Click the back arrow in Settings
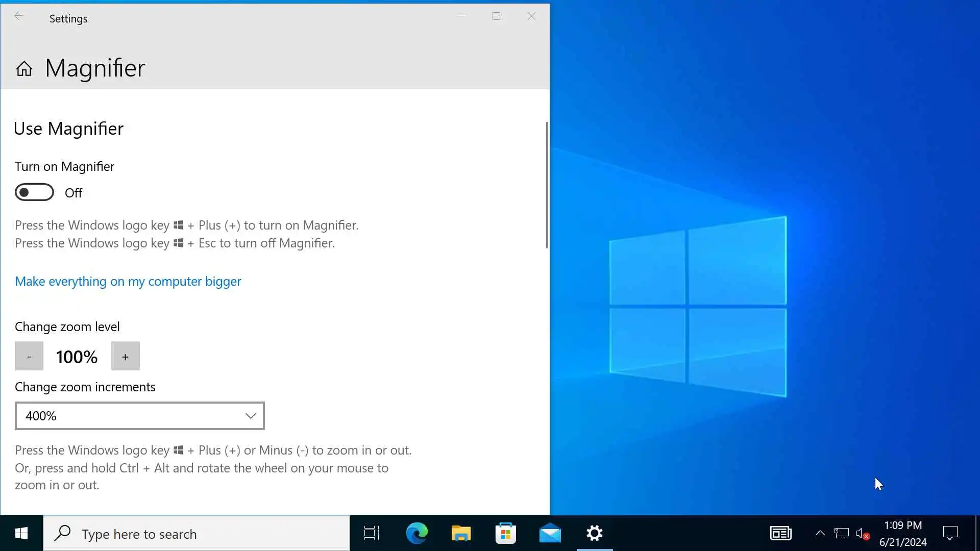This screenshot has height=551, width=980. tap(18, 16)
